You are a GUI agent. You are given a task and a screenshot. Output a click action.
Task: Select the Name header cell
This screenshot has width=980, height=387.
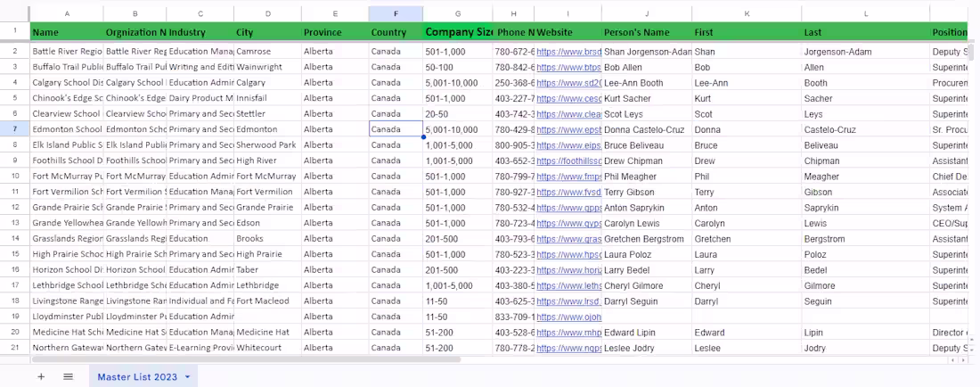pyautogui.click(x=67, y=32)
